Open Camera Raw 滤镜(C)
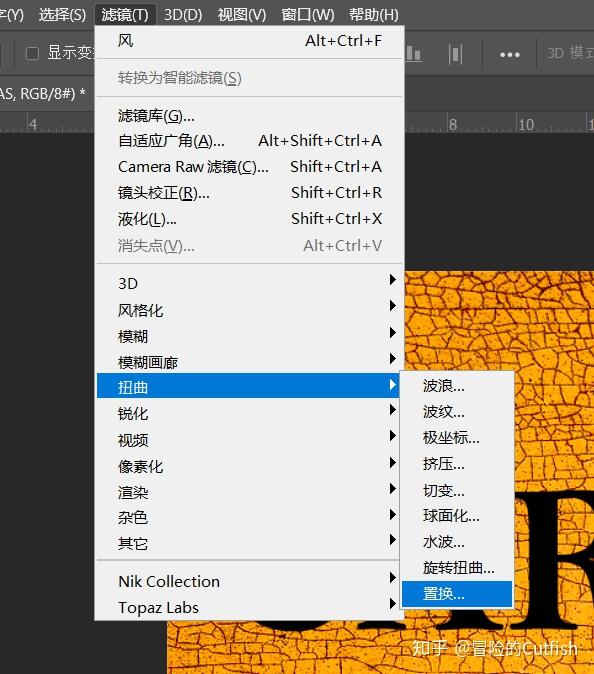This screenshot has height=674, width=594. 249,167
